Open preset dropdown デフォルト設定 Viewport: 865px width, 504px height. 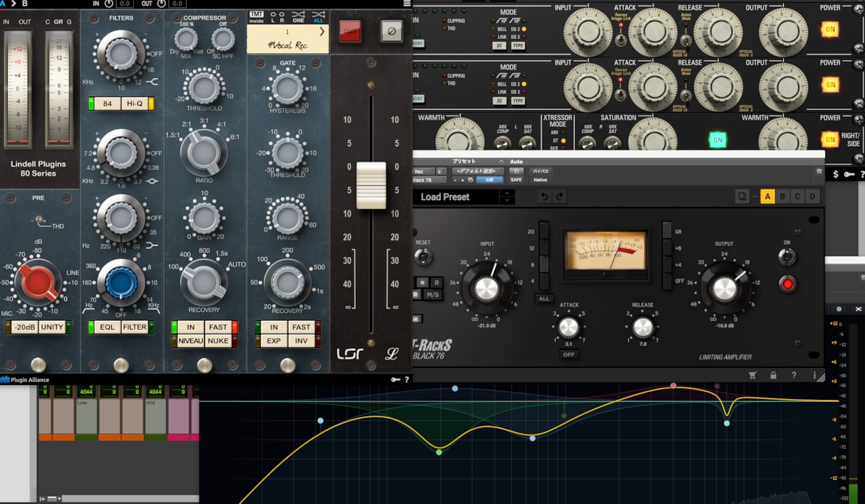point(477,172)
